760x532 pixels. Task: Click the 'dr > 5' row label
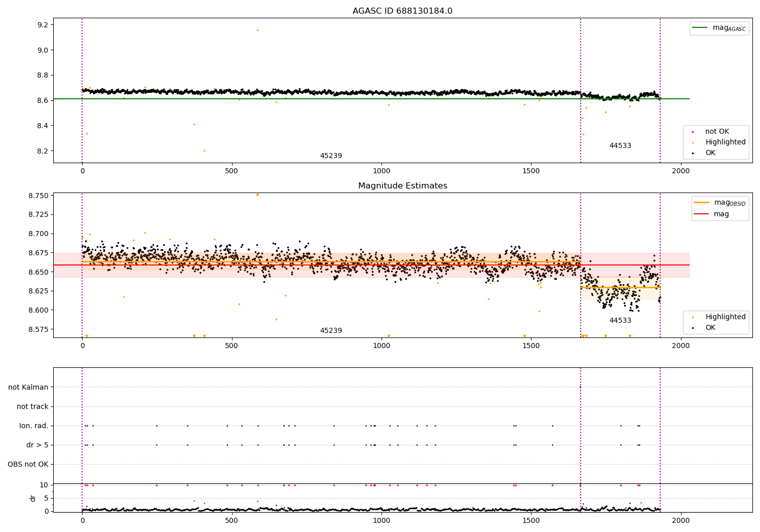click(x=37, y=445)
